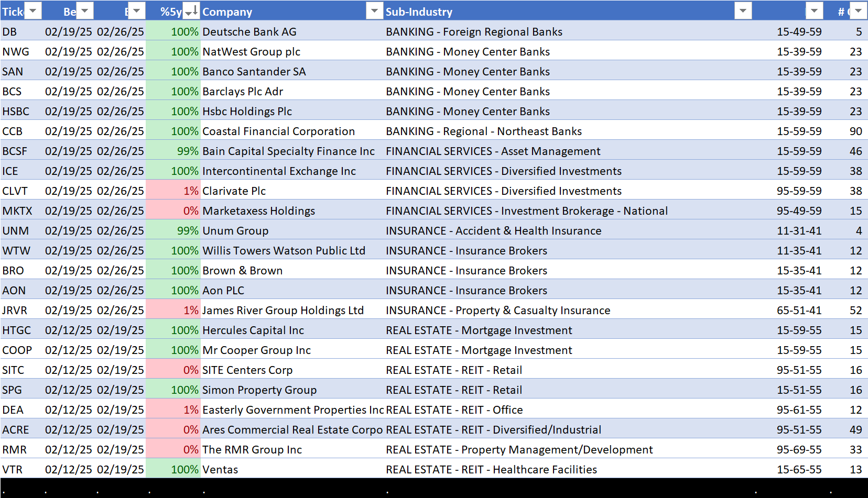Click the James River Group Holdings Ltd cell
This screenshot has height=498, width=868.
point(292,310)
